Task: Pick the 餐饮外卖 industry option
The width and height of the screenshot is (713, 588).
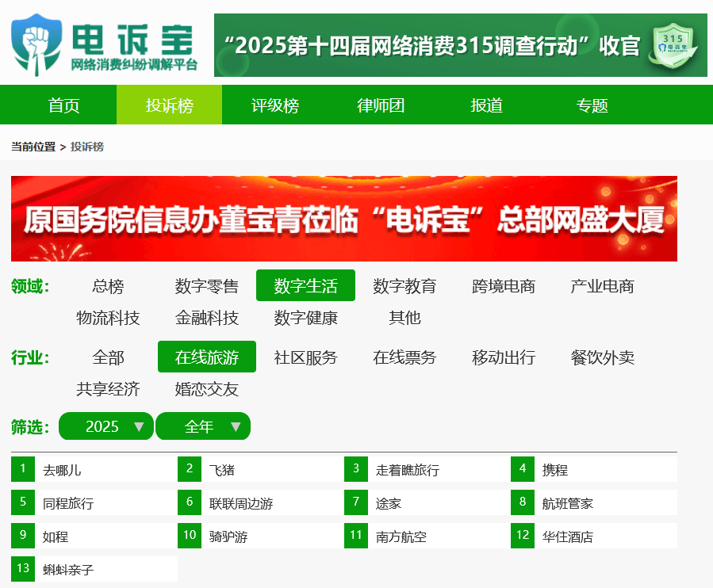Action: point(602,357)
